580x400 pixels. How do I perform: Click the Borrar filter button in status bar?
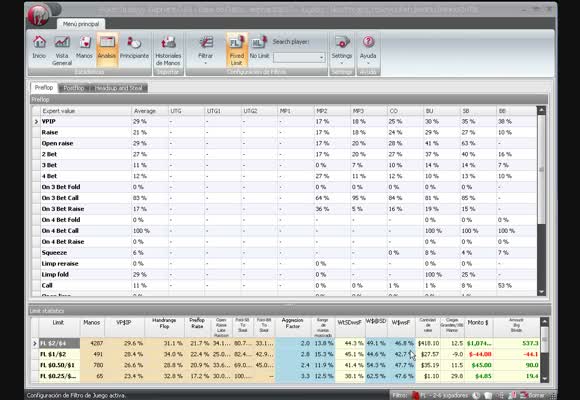[533, 395]
